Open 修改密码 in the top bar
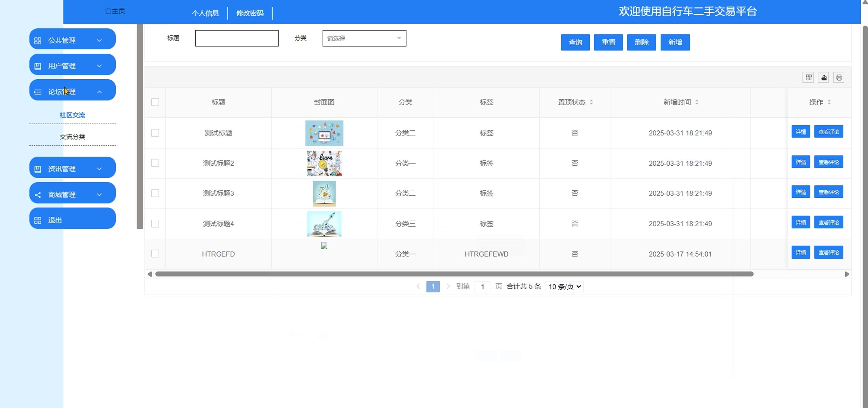This screenshot has width=868, height=408. click(250, 13)
